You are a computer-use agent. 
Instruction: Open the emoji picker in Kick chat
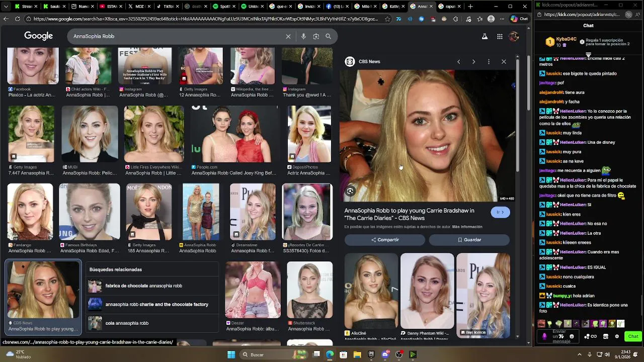coord(572,336)
